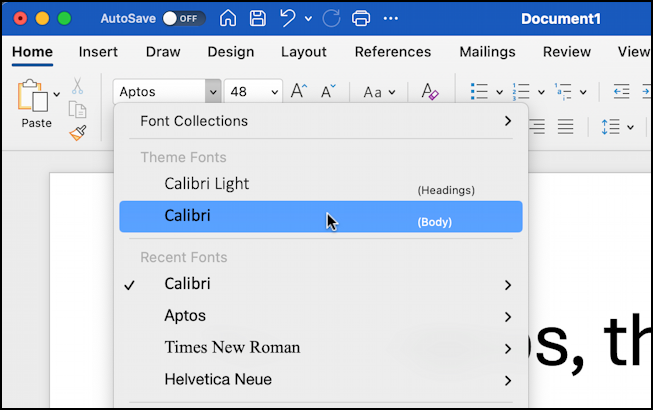The width and height of the screenshot is (653, 410).
Task: Open the Numbering dropdown arrow
Action: click(x=541, y=92)
